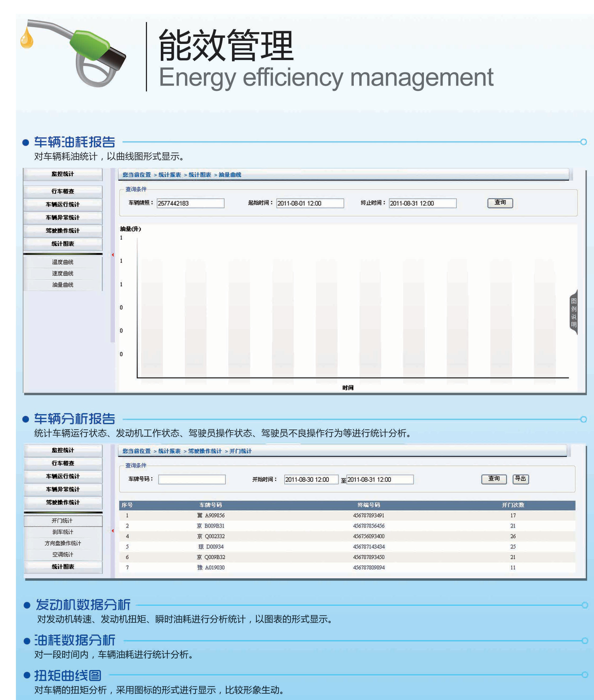This screenshot has width=594, height=700.
Task: Click the 起始时间 date field
Action: point(310,203)
